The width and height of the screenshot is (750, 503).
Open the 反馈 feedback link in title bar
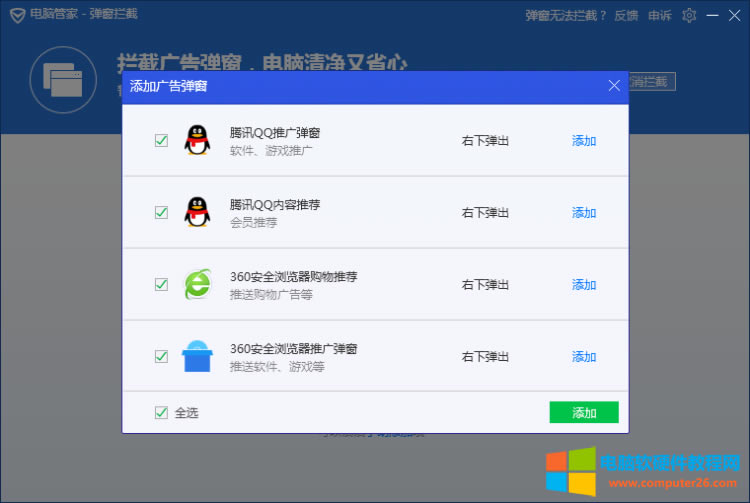626,16
